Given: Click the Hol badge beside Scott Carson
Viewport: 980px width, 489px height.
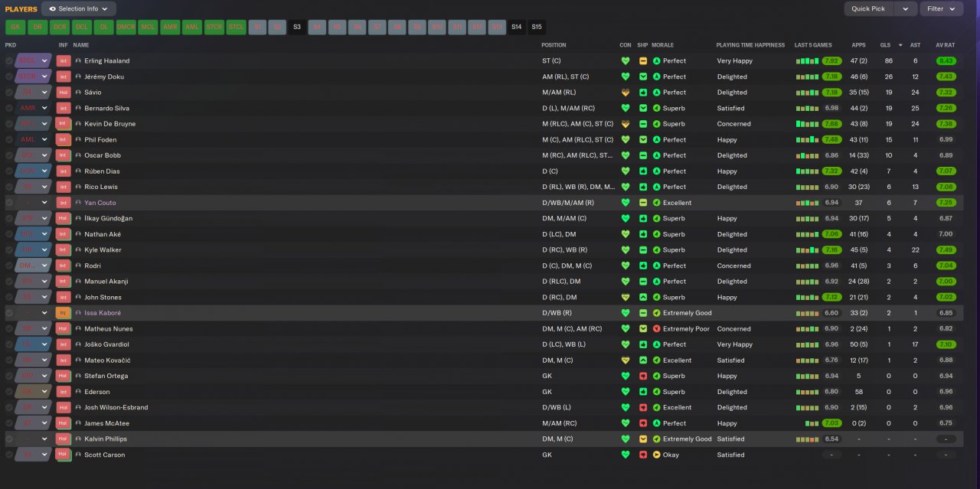Looking at the screenshot, I should click(x=64, y=455).
